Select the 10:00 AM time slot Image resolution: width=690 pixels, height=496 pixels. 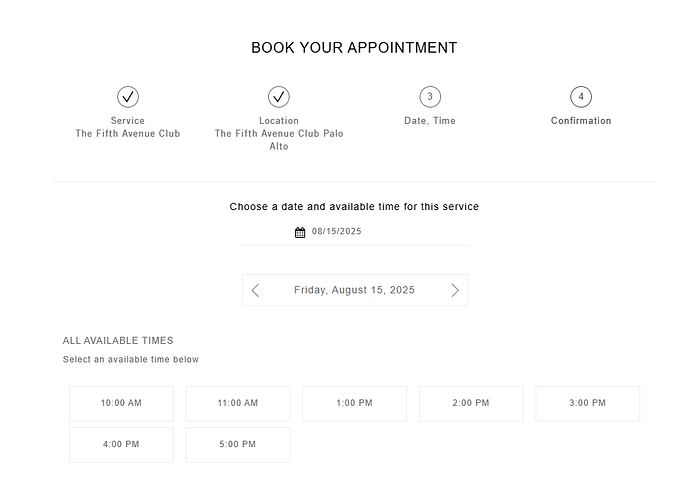pos(121,404)
